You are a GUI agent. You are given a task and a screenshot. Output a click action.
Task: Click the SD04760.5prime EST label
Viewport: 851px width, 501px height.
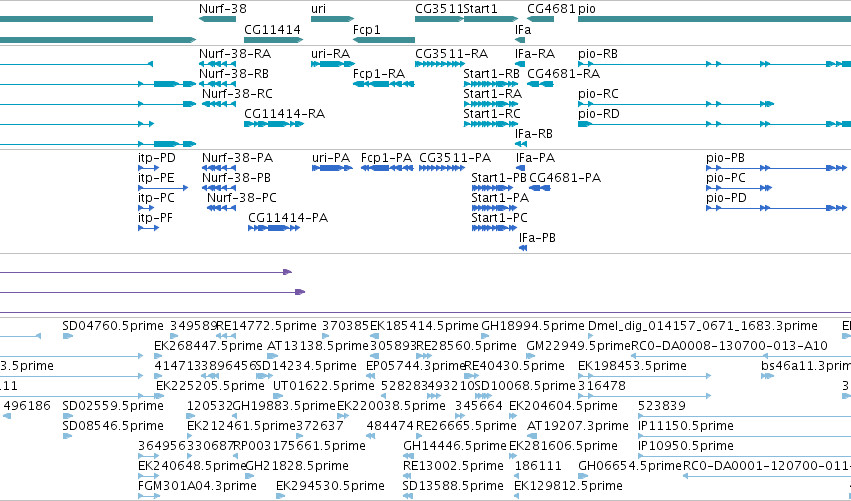113,326
